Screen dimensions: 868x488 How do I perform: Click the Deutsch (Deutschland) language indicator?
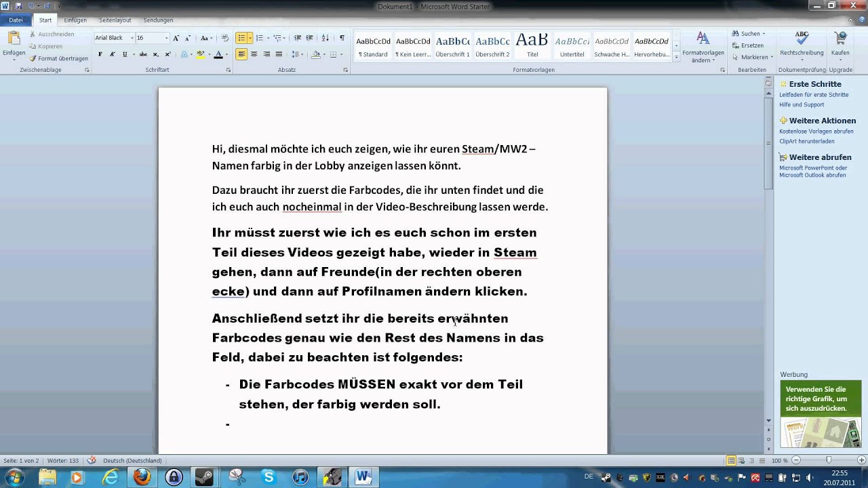click(x=132, y=461)
